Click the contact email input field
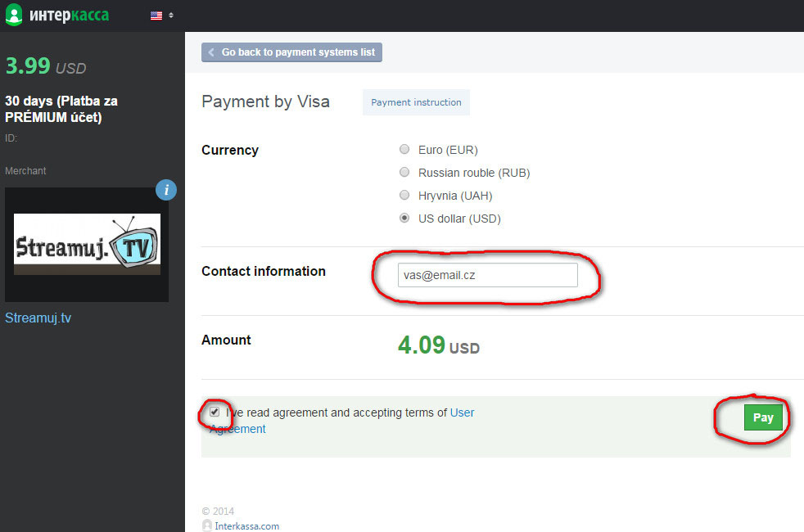 (x=488, y=275)
